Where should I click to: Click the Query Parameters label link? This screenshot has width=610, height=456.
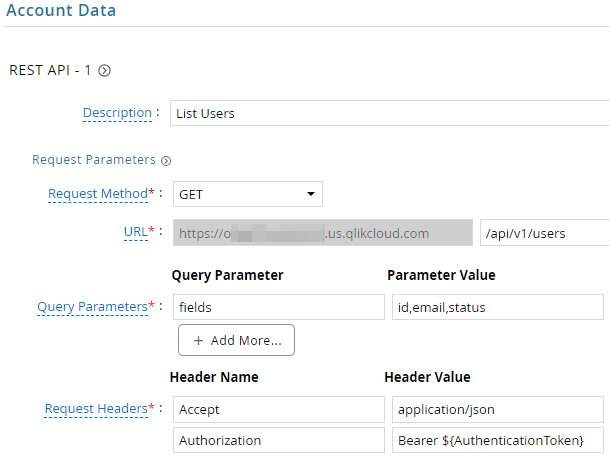coord(93,307)
